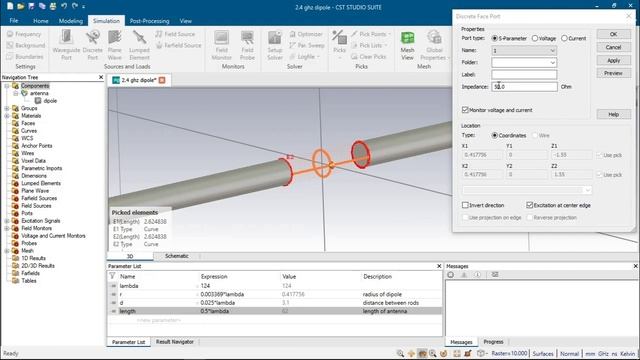This screenshot has height=360, width=640.
Task: Open the Optimizer tool
Action: (x=306, y=34)
